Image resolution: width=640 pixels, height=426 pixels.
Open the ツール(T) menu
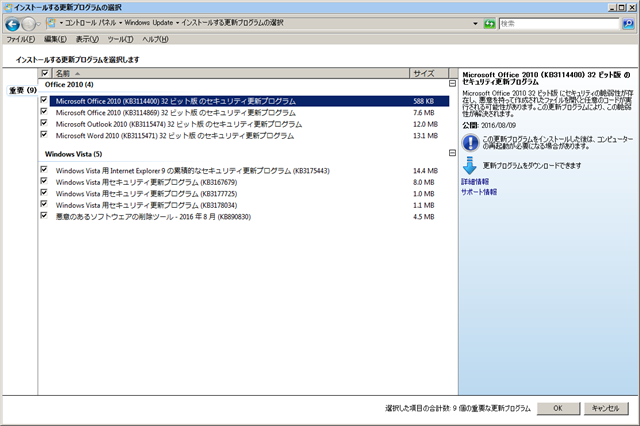120,39
